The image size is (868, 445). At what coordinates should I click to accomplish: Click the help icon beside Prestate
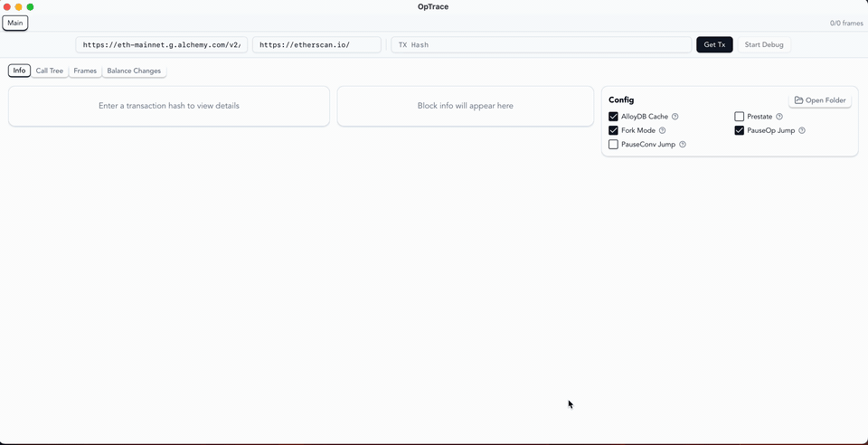779,117
